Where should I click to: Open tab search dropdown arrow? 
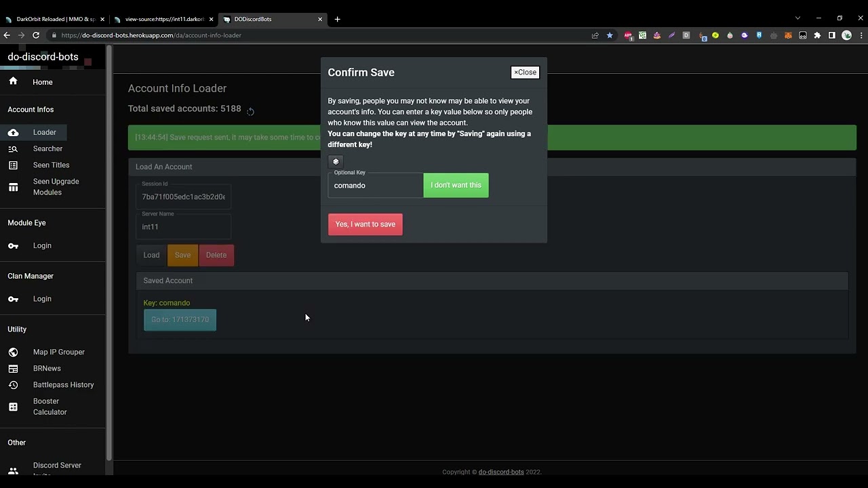pos(797,18)
